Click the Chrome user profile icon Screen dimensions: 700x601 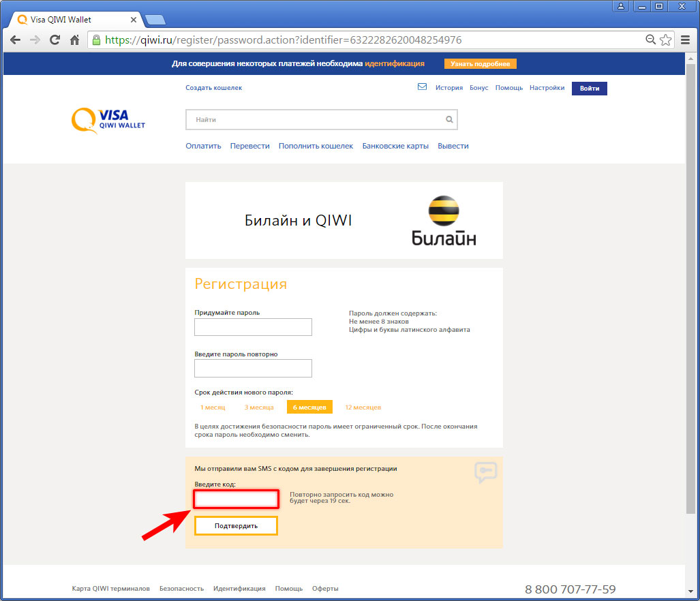point(620,6)
